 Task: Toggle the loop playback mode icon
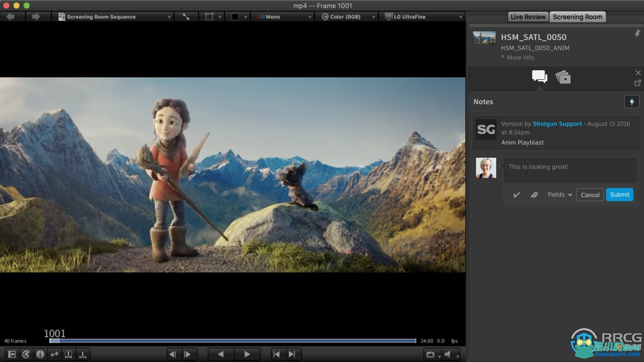point(430,354)
